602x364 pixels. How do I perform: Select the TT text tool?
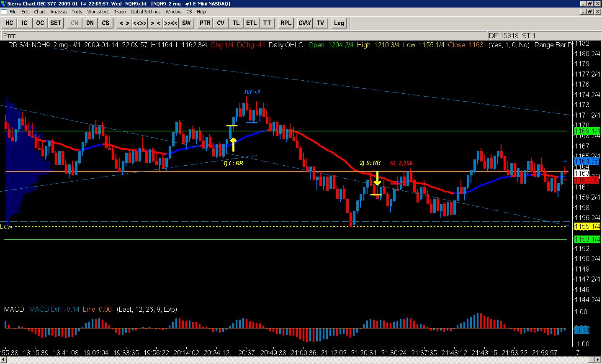[267, 23]
